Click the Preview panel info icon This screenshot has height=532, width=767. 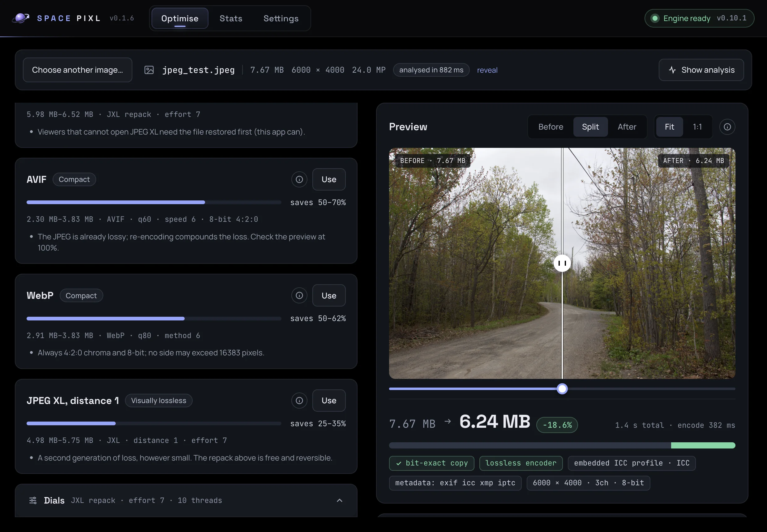tap(727, 127)
